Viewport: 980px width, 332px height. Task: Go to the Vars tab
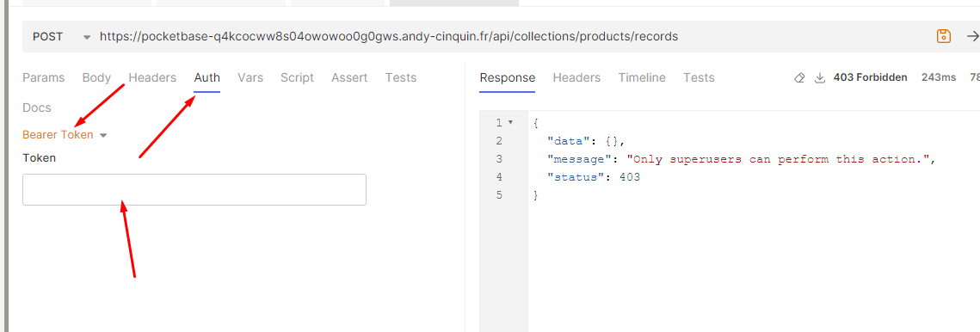250,77
